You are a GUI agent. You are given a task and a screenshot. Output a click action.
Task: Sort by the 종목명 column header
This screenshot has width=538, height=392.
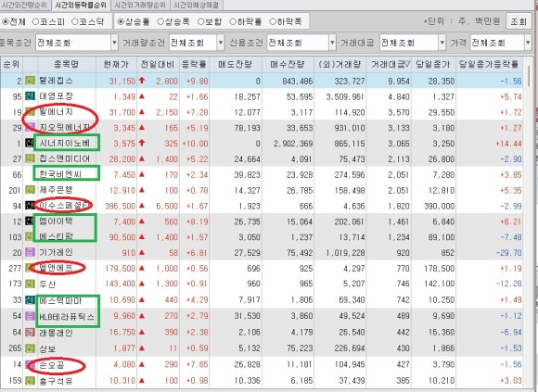(x=67, y=64)
